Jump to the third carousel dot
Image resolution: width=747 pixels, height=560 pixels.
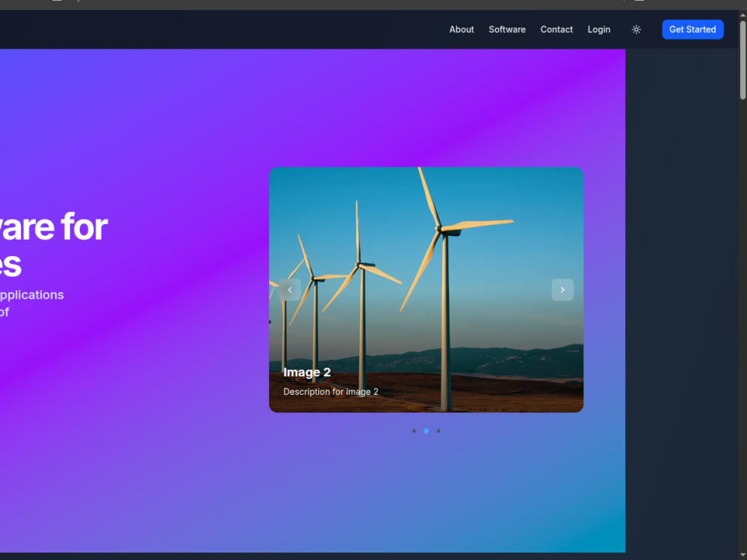tap(438, 431)
